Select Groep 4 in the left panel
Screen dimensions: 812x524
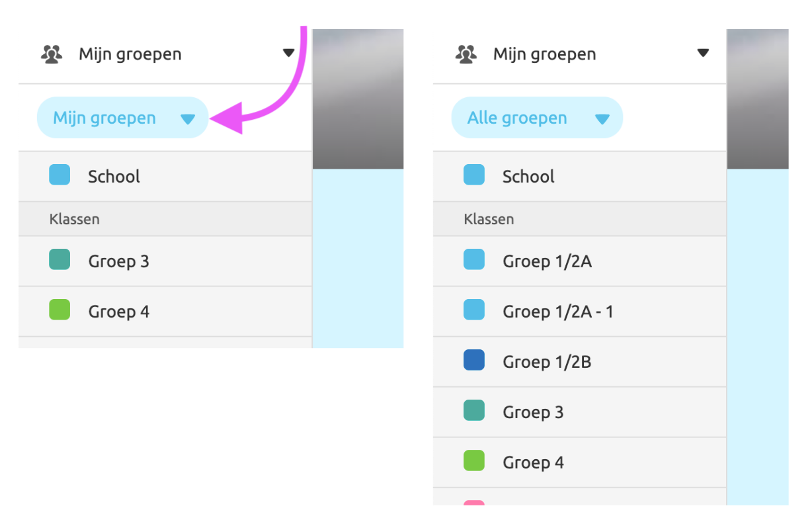click(118, 311)
